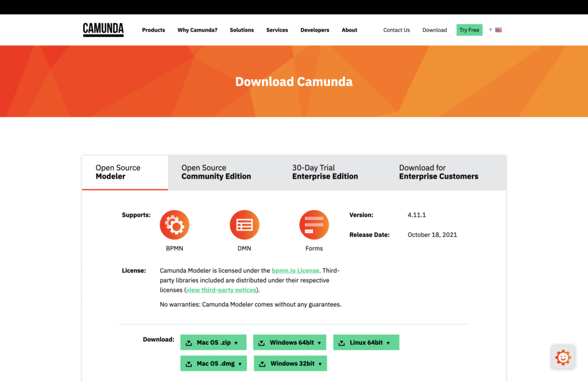Switch to 30-Day Trial Enterprise Edition tab

point(325,172)
